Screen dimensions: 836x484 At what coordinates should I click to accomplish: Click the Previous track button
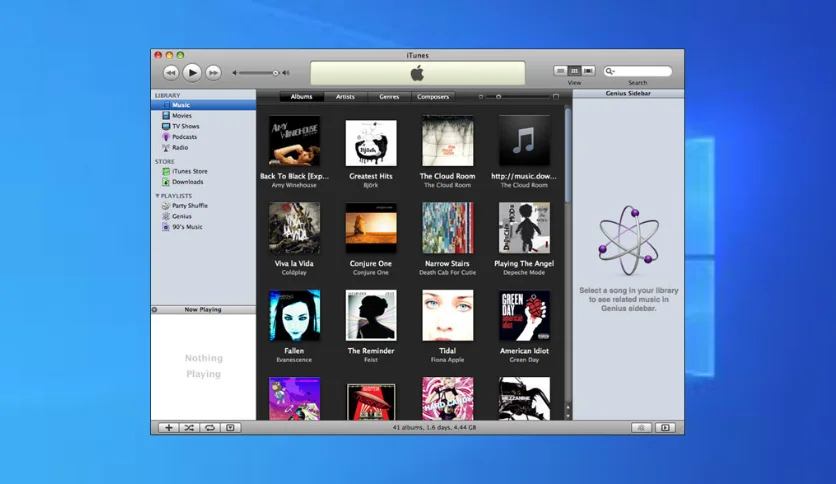coord(171,72)
